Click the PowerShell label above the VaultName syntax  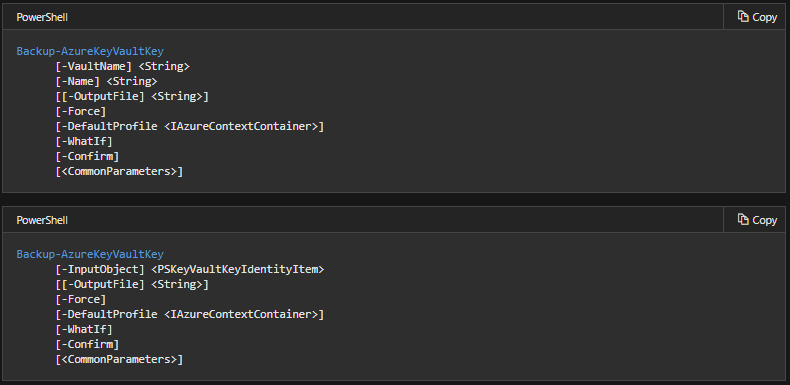[42, 17]
